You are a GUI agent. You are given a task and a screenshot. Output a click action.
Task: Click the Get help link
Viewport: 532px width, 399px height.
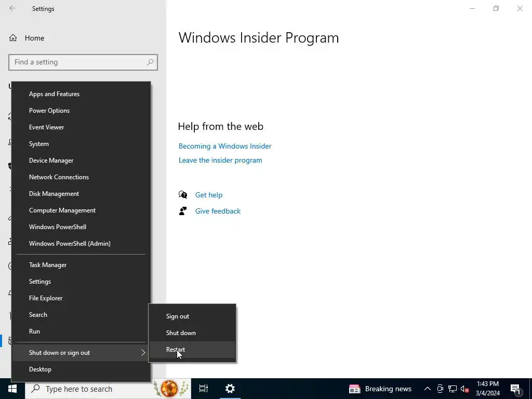[x=209, y=195]
